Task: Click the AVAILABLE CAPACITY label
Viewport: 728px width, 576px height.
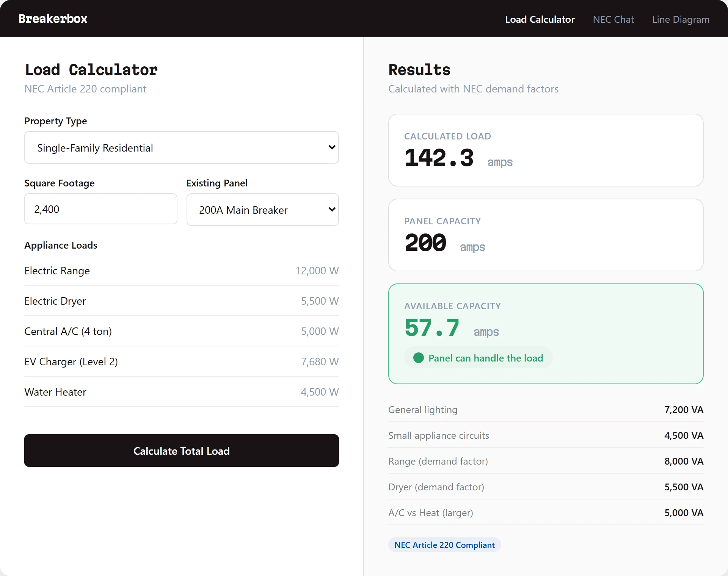Action: tap(452, 306)
